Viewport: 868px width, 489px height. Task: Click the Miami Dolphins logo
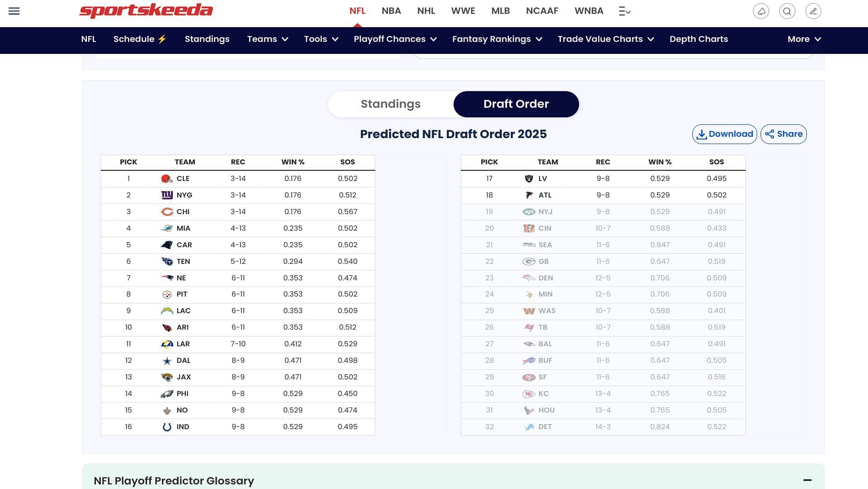[x=167, y=229]
